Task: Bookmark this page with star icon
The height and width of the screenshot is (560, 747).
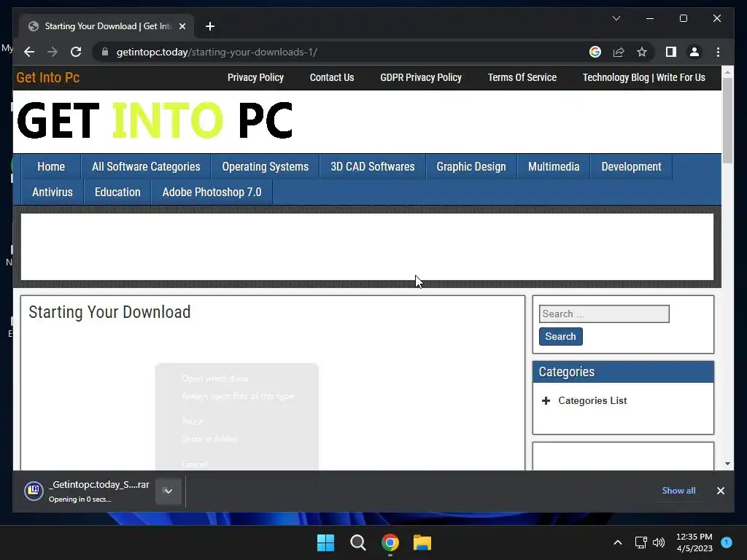Action: tap(642, 52)
